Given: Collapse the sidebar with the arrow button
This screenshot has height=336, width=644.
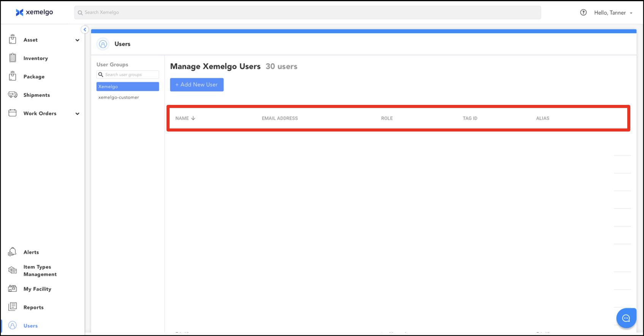Looking at the screenshot, I should pyautogui.click(x=85, y=30).
